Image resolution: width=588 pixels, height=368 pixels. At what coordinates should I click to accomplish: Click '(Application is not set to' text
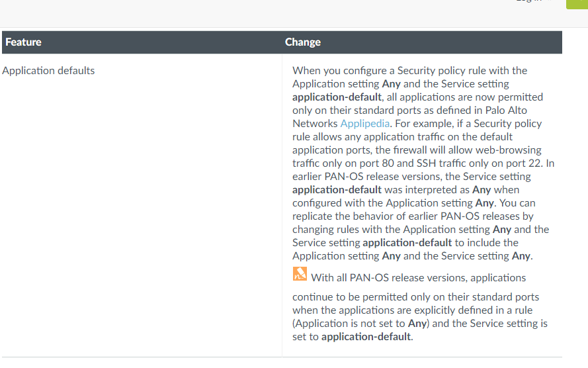click(x=349, y=324)
